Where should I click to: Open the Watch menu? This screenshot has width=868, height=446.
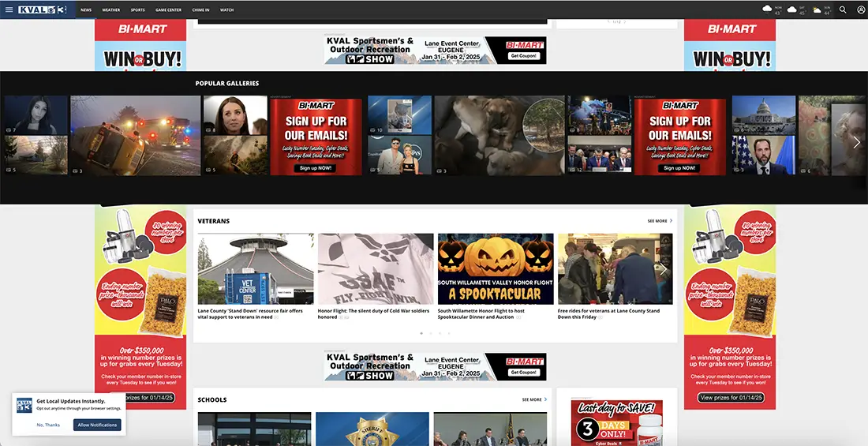click(x=226, y=10)
